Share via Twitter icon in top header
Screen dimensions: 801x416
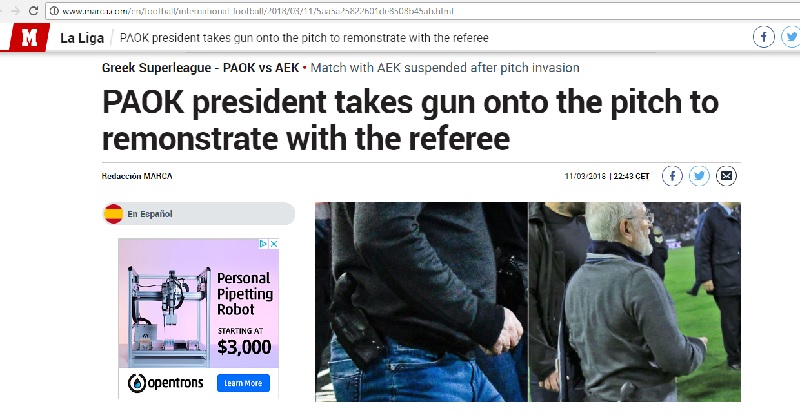pyautogui.click(x=791, y=37)
